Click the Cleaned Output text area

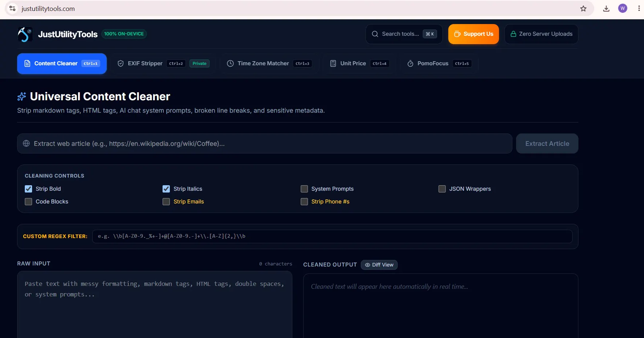pos(441,306)
